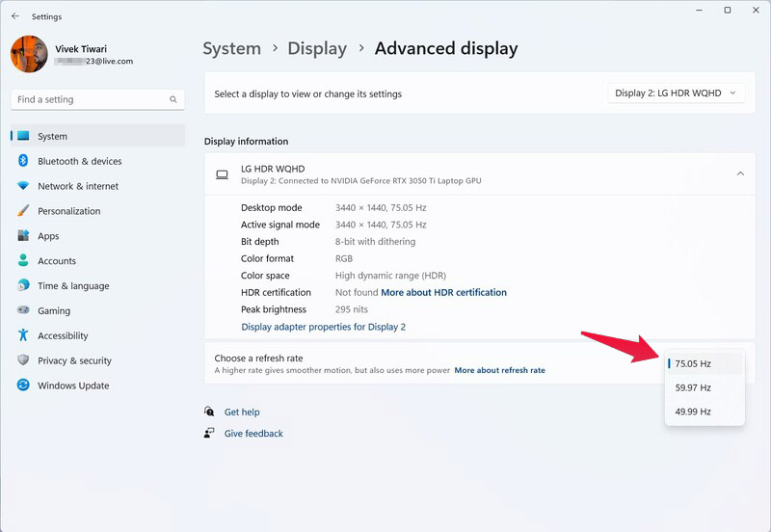771x532 pixels.
Task: Open Windows Update settings
Action: pos(98,385)
